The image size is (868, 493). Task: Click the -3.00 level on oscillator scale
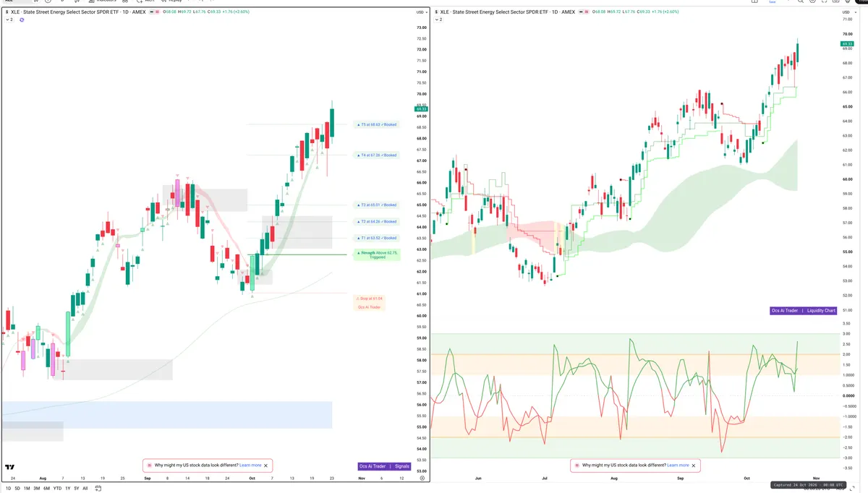point(847,458)
